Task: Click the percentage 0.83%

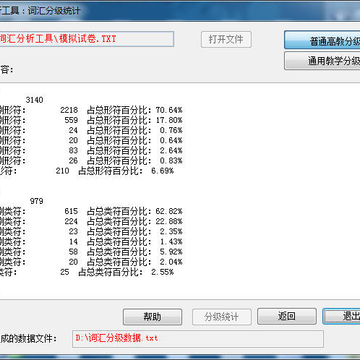Action: pyautogui.click(x=171, y=161)
